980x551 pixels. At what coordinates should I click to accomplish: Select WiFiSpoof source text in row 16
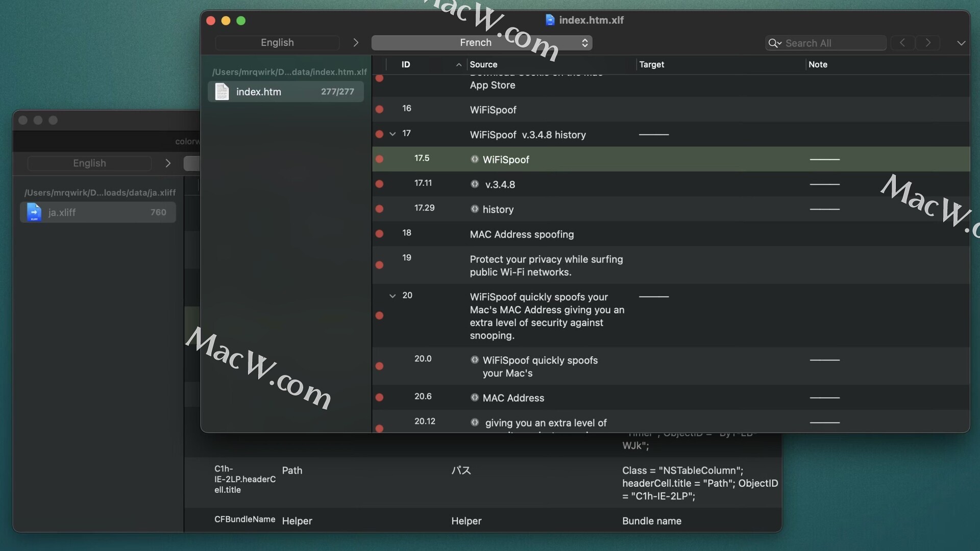coord(493,110)
